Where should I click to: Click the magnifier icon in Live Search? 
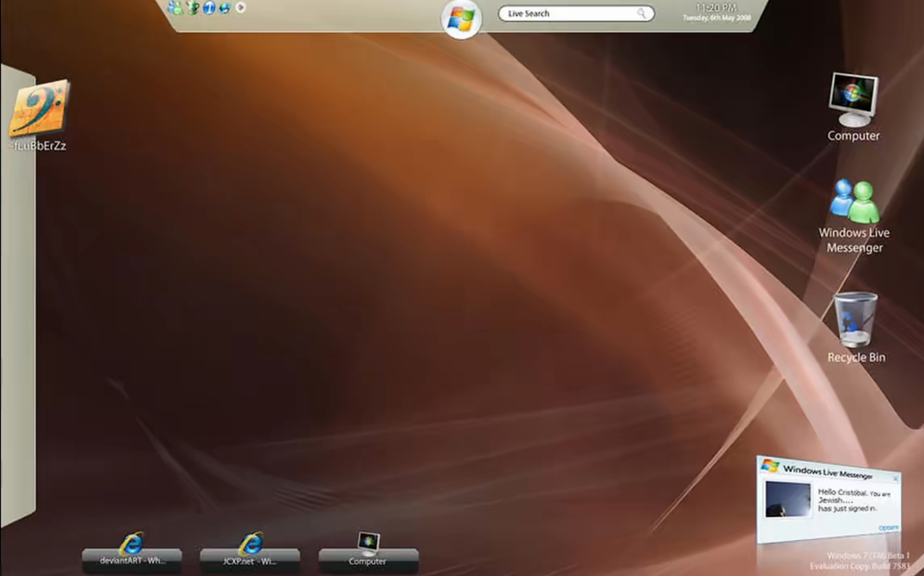tap(642, 12)
